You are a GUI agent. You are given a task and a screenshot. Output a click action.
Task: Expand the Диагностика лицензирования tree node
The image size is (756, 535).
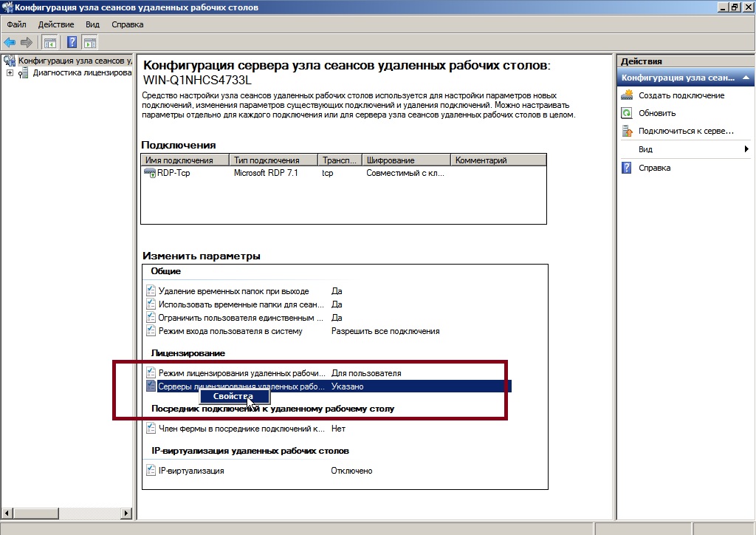10,73
